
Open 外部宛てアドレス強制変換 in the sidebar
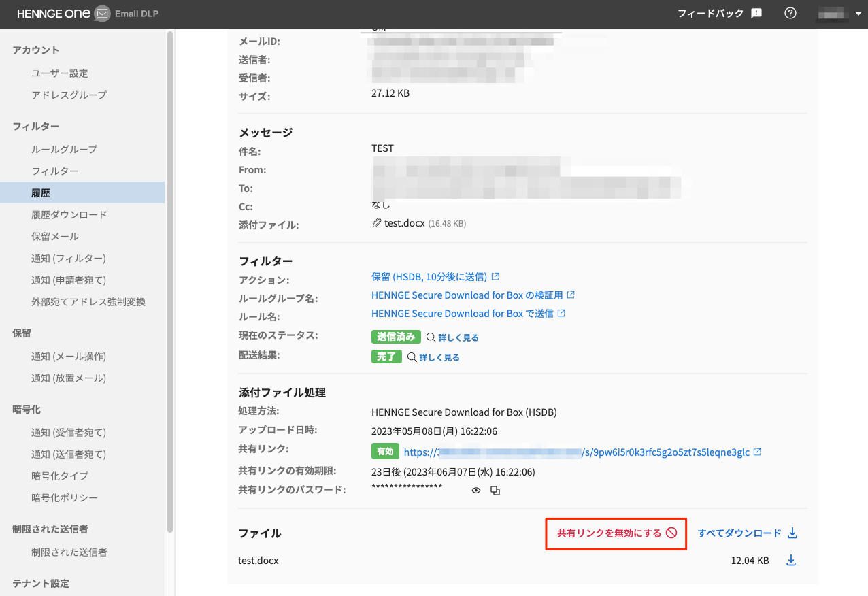[88, 301]
